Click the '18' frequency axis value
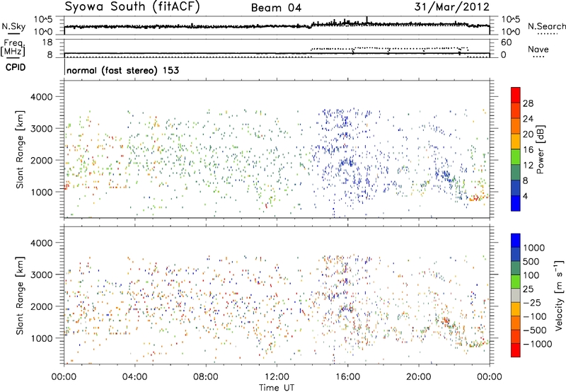566x392 pixels. (x=47, y=42)
